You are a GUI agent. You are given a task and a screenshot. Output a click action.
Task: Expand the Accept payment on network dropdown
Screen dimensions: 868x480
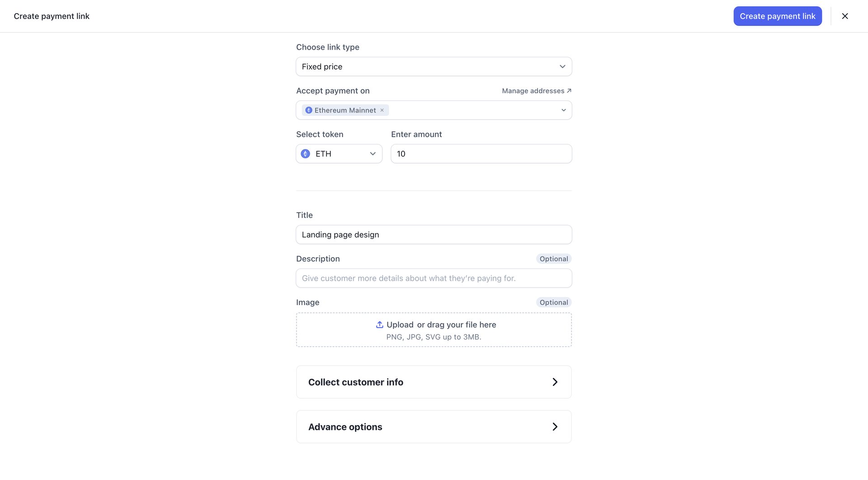pyautogui.click(x=563, y=110)
